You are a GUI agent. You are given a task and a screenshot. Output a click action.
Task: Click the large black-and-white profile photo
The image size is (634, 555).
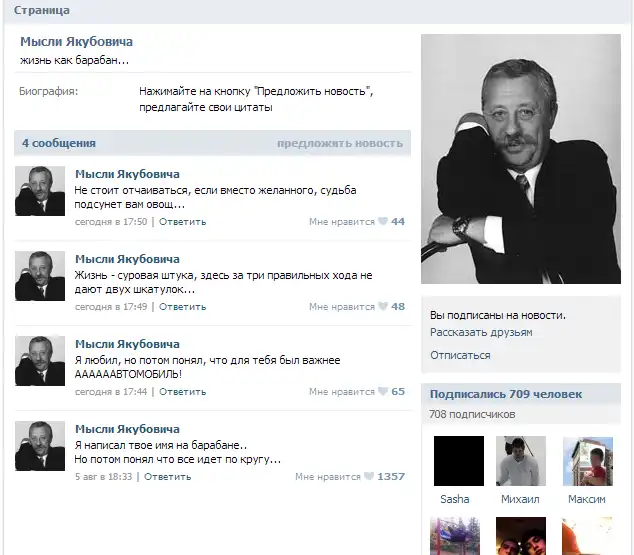tap(520, 159)
